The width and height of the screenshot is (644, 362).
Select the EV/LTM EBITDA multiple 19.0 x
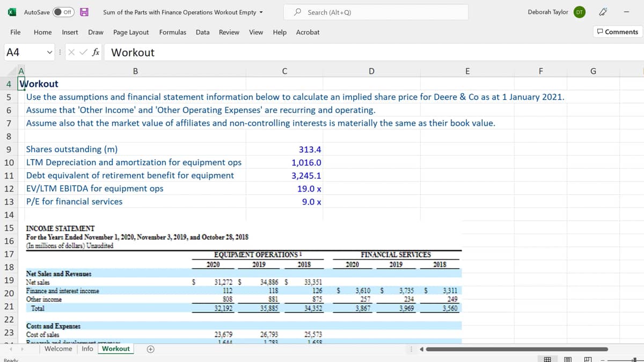(284, 189)
